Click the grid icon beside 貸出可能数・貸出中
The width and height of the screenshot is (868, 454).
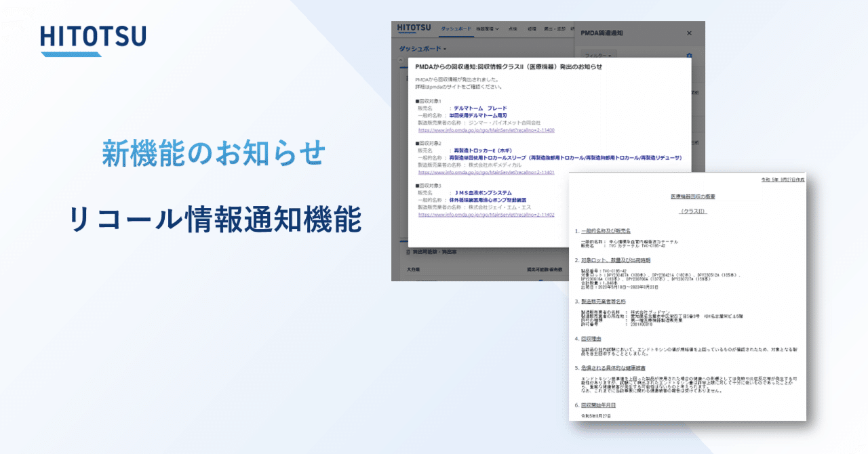point(407,253)
